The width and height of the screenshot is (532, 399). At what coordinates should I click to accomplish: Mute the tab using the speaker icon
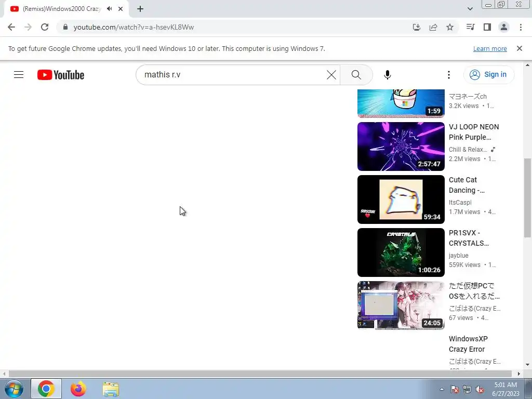(109, 9)
